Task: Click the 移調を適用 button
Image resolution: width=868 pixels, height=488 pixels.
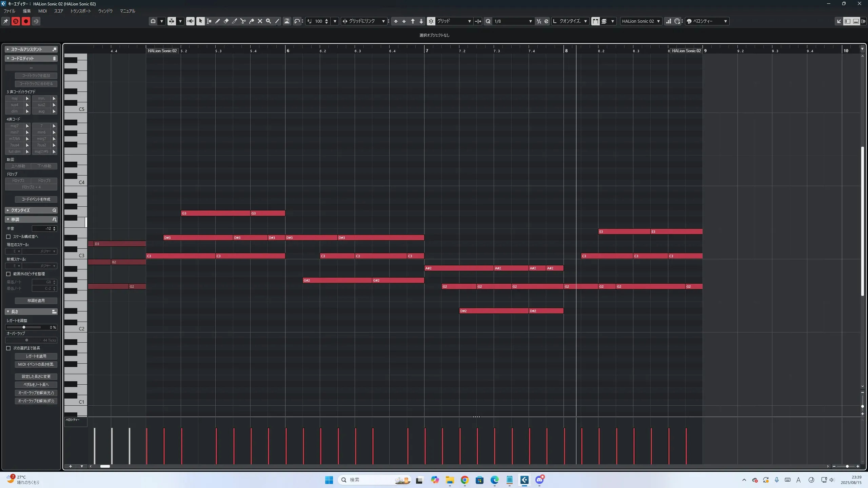Action: (x=36, y=301)
